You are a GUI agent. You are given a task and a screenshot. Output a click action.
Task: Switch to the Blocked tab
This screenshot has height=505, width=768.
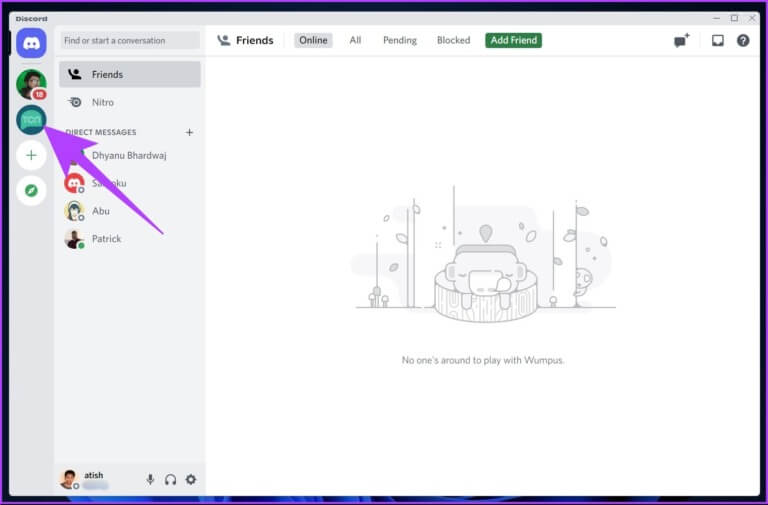[x=454, y=40]
